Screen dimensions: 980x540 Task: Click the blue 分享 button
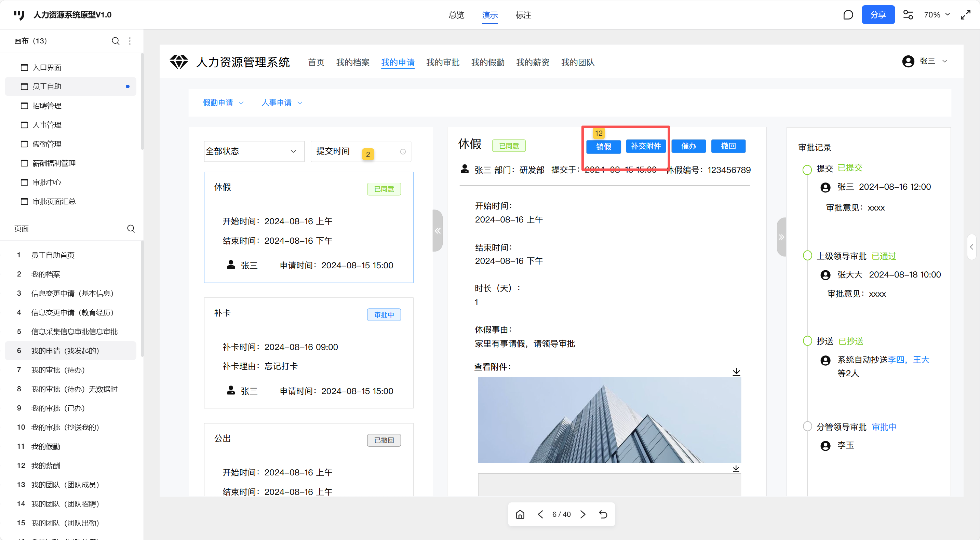tap(878, 15)
